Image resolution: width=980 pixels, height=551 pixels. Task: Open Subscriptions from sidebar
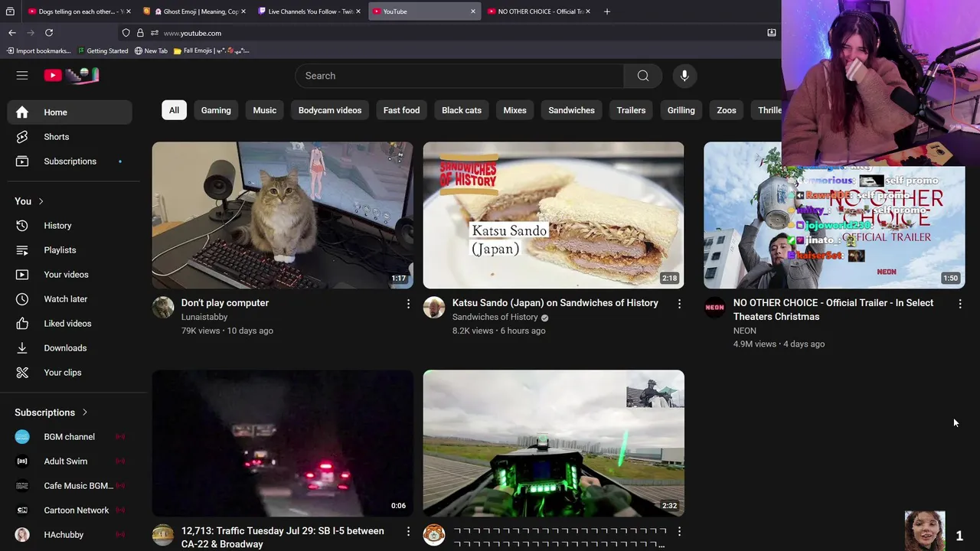(70, 161)
